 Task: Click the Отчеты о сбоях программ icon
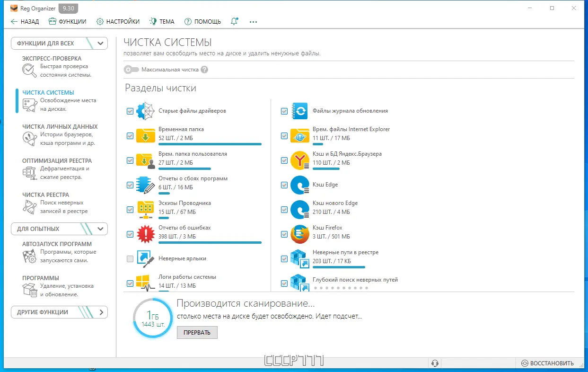point(145,185)
